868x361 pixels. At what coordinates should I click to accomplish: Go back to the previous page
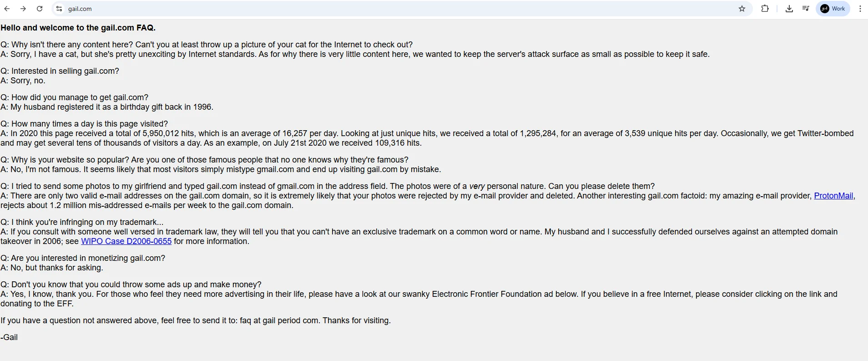point(7,9)
